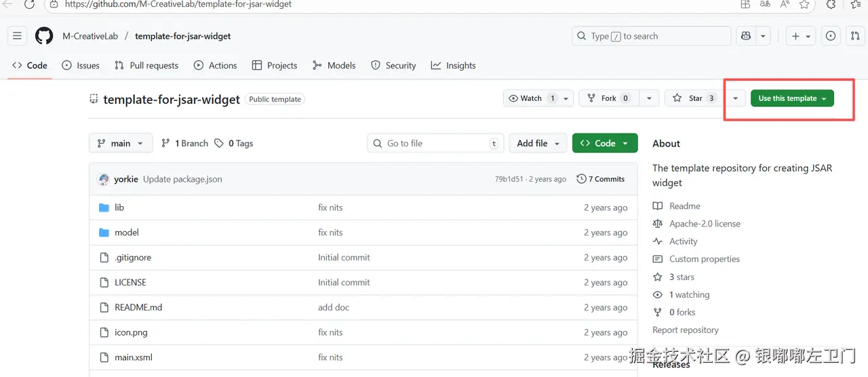Open the Use this template dropdown

tap(792, 98)
